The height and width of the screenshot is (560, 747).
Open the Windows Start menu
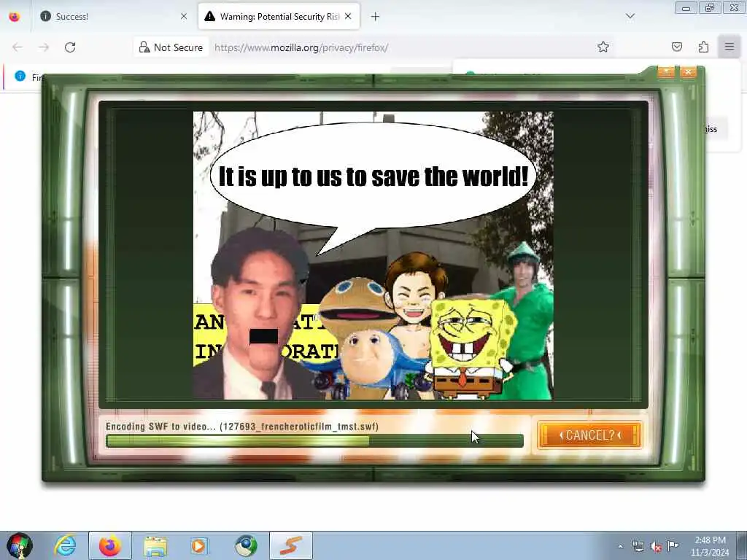pos(20,545)
